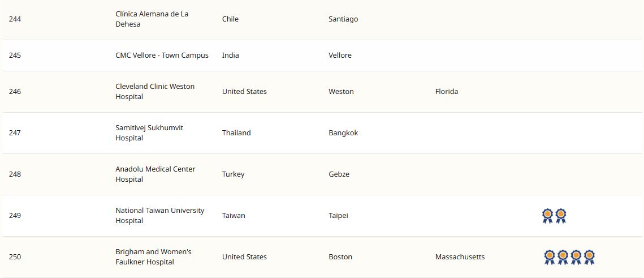This screenshot has width=644, height=278.
Task: Select Thailand country cell
Action: tap(236, 133)
